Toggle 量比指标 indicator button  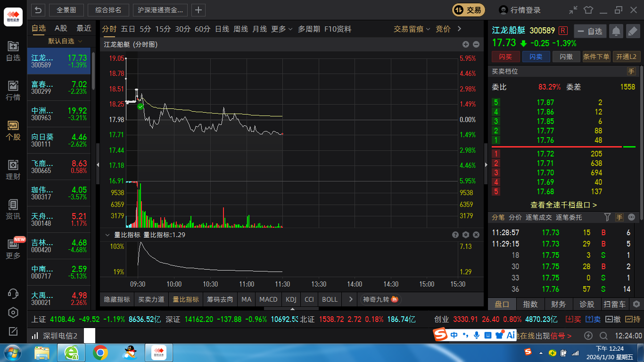[186, 299]
